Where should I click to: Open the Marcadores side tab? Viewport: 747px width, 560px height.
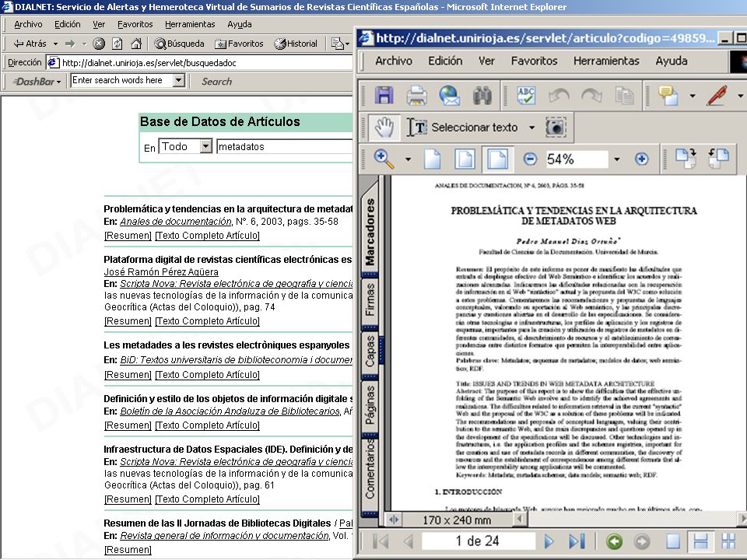click(370, 232)
